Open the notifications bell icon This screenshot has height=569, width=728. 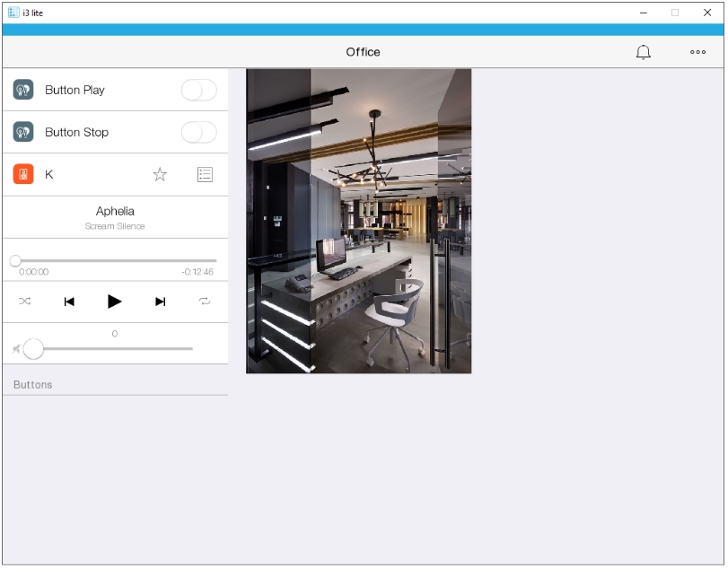click(643, 52)
